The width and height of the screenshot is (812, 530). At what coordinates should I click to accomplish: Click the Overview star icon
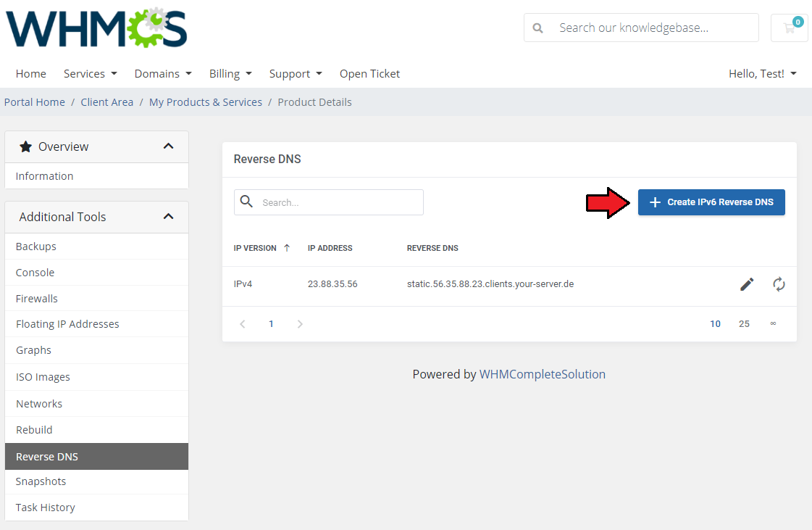tap(25, 146)
